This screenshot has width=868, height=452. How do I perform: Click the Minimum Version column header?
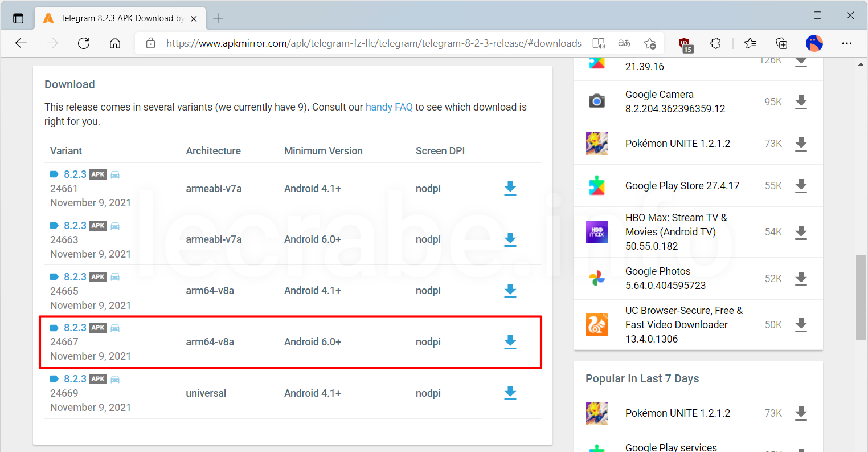[324, 151]
